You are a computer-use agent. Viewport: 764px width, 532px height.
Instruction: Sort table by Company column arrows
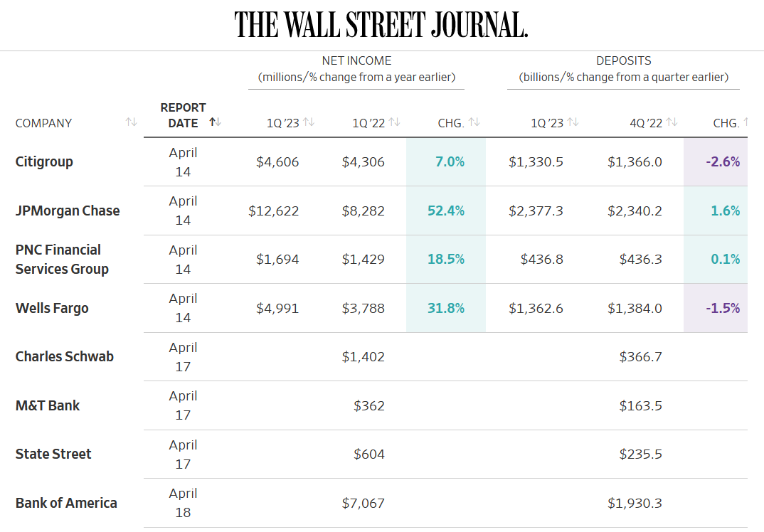(x=131, y=122)
